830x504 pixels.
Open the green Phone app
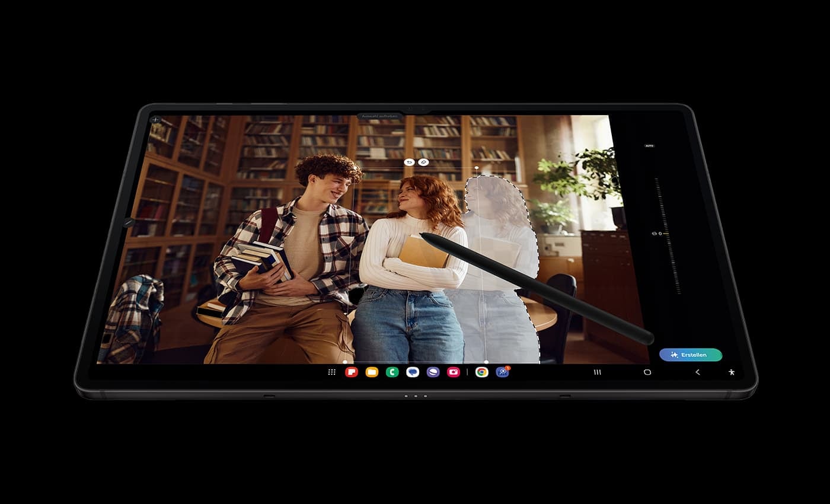[x=392, y=372]
